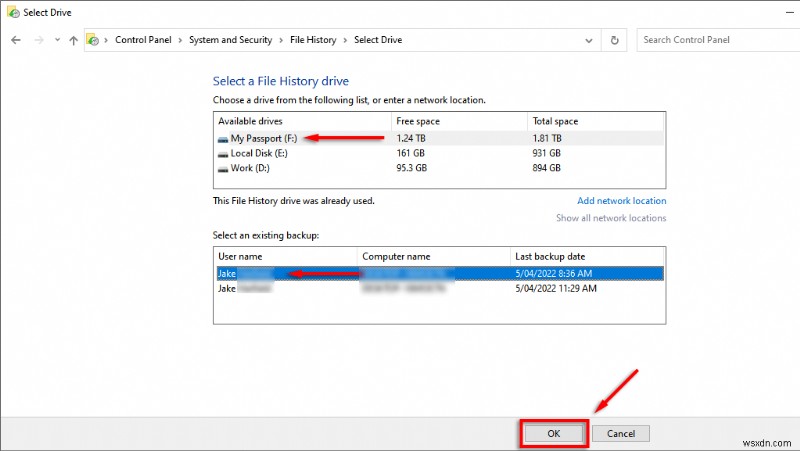This screenshot has width=800, height=451.
Task: Confirm with the OK button
Action: (x=554, y=434)
